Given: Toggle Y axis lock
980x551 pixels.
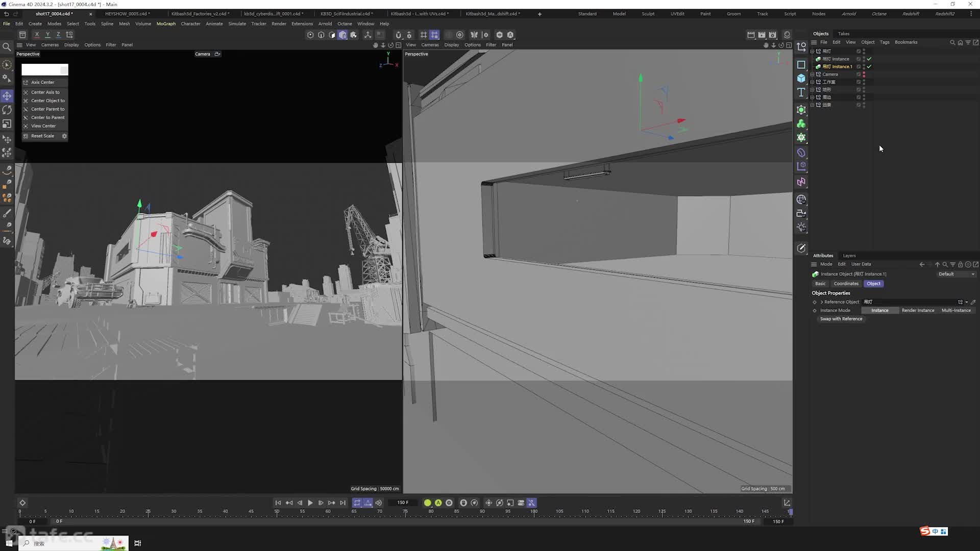Looking at the screenshot, I should tap(47, 35).
